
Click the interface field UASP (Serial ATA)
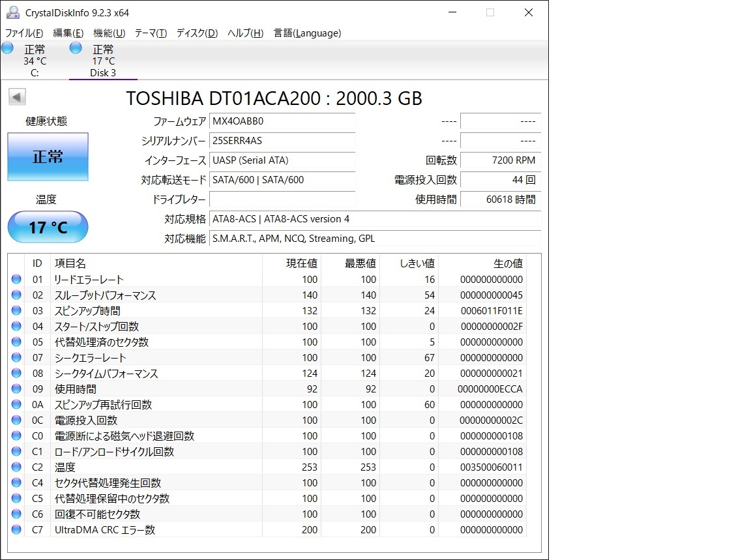282,160
